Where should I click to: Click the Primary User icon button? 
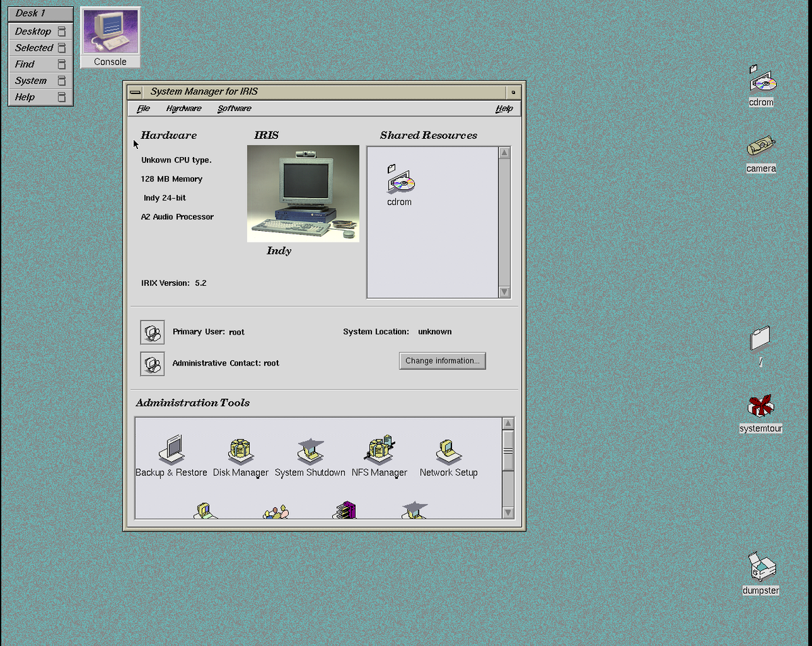pos(152,332)
